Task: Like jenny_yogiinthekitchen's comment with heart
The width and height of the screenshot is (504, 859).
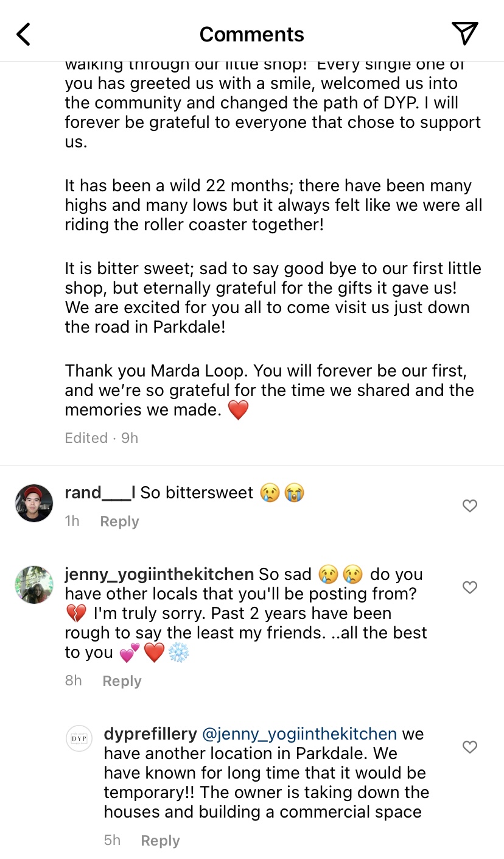Action: pos(469,587)
